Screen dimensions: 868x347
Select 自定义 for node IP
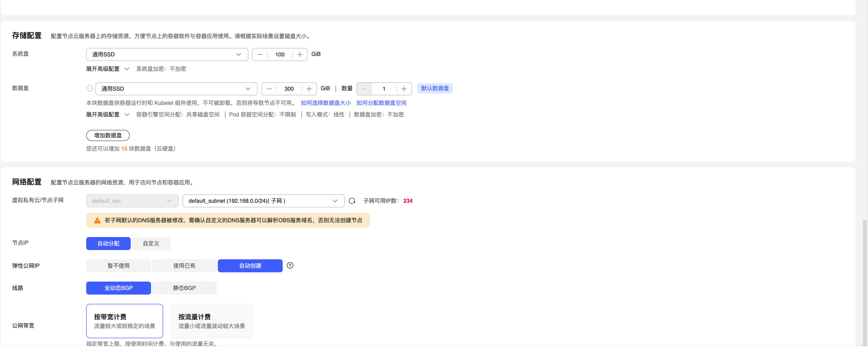(151, 243)
